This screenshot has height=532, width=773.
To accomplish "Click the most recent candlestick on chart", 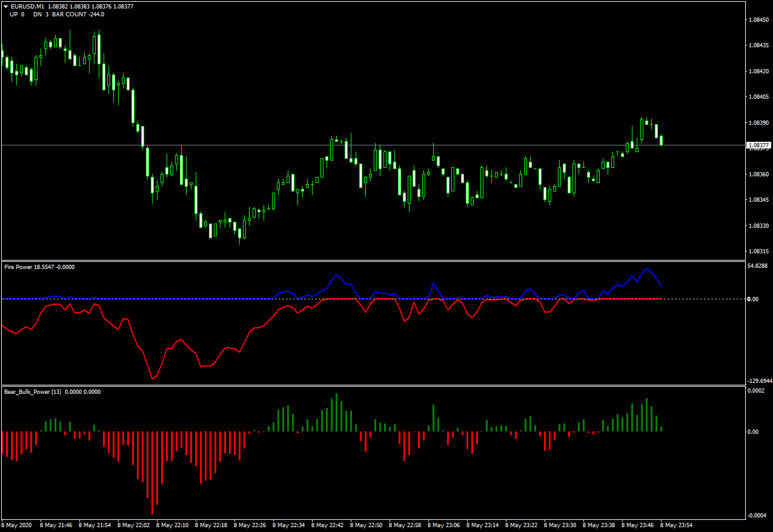I will click(x=661, y=140).
